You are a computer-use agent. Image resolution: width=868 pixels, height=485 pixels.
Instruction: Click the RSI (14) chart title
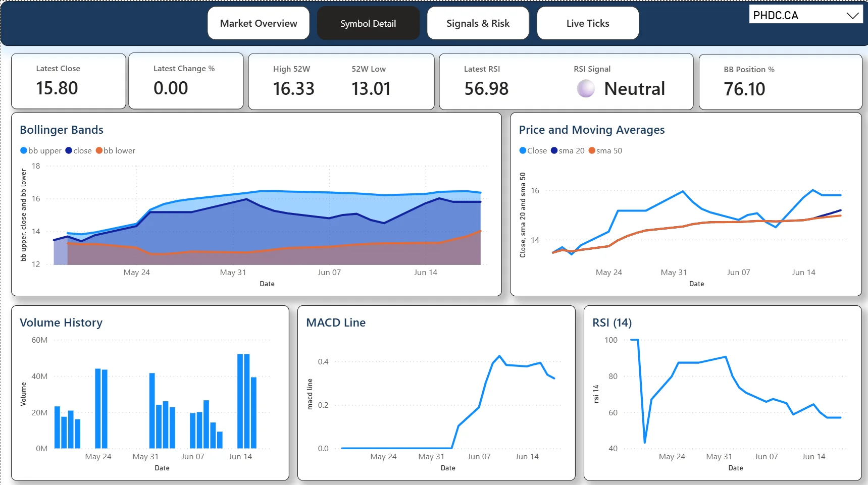612,322
